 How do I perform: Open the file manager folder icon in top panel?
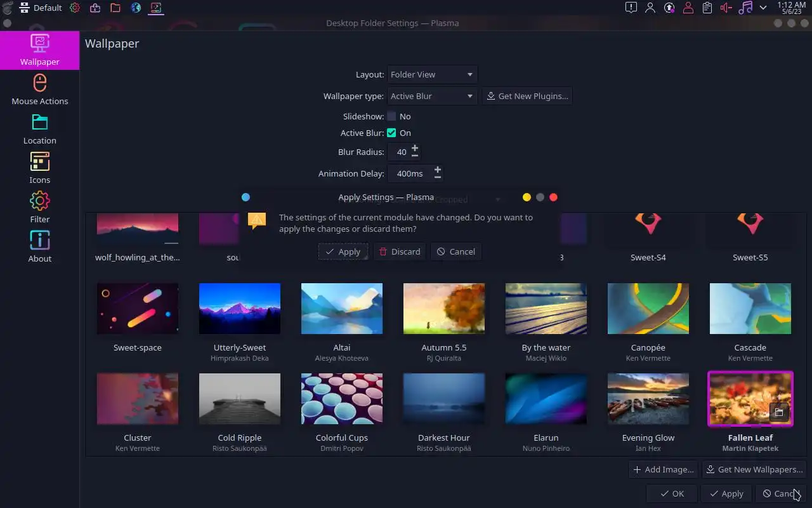coord(115,8)
